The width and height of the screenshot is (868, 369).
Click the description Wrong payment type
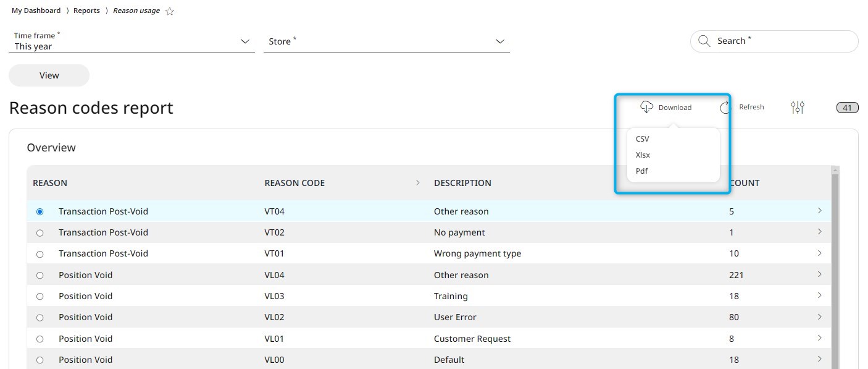pos(477,253)
